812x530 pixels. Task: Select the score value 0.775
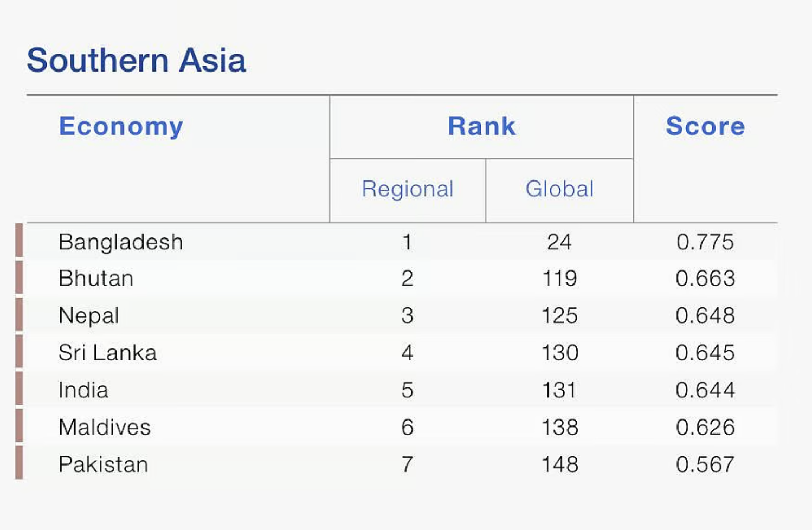coord(705,242)
